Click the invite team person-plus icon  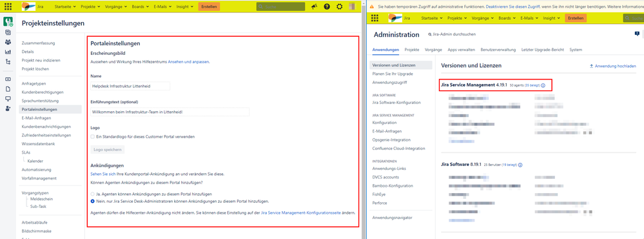[8, 109]
